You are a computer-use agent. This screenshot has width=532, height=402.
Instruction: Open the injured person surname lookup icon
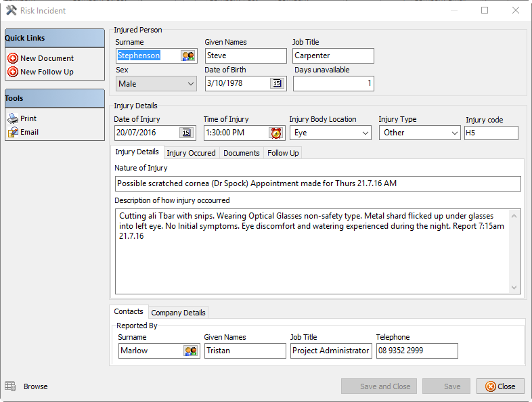tap(187, 55)
